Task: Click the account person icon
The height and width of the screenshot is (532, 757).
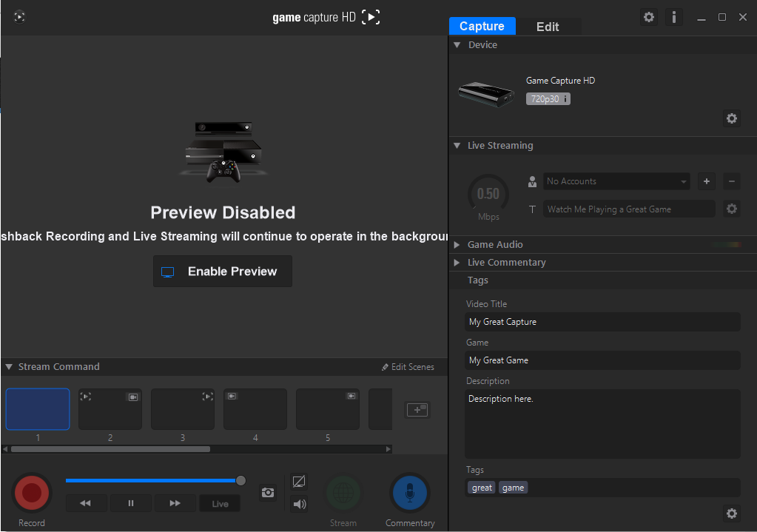Action: tap(532, 181)
